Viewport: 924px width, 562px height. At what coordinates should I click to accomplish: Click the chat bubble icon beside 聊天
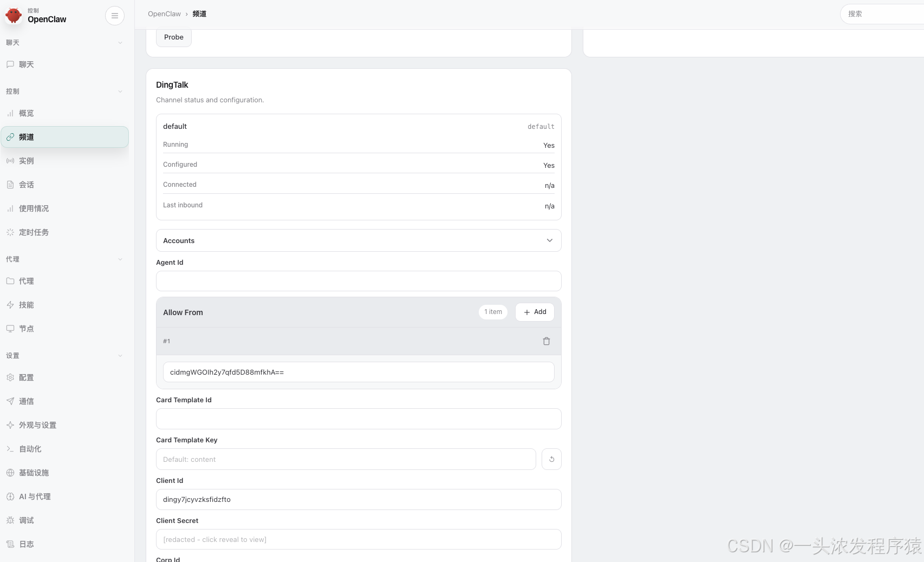click(x=10, y=64)
